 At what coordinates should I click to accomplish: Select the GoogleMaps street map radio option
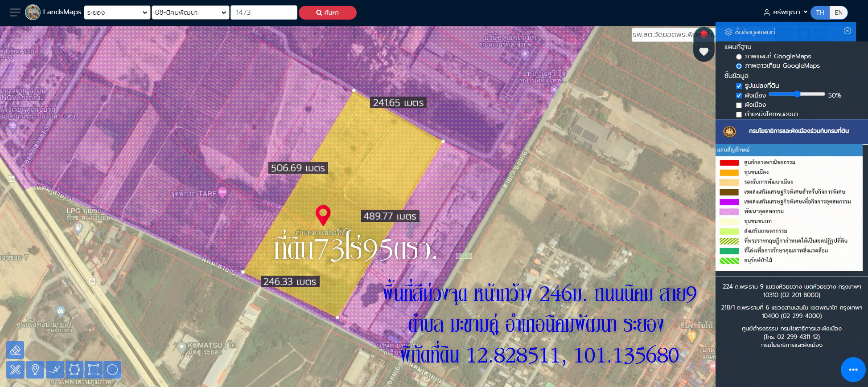click(x=739, y=57)
